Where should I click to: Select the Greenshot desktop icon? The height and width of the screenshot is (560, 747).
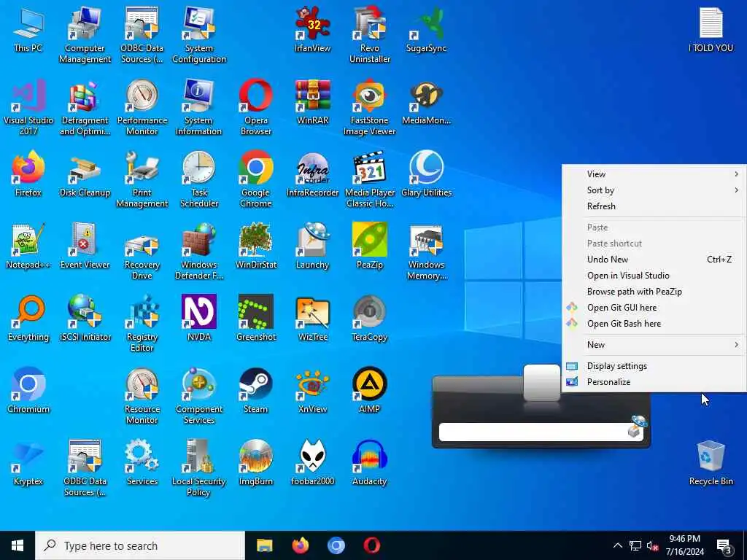(x=256, y=319)
